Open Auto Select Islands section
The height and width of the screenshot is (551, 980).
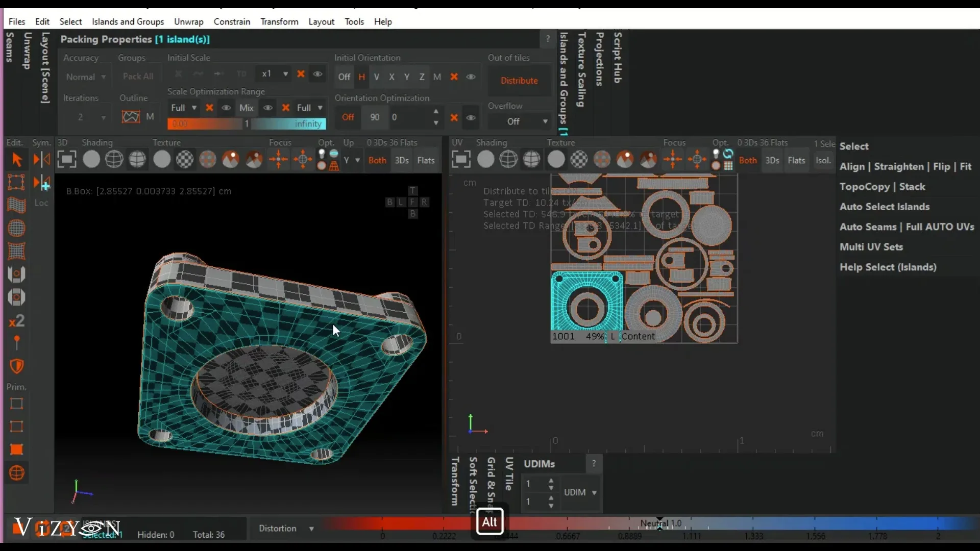click(884, 207)
